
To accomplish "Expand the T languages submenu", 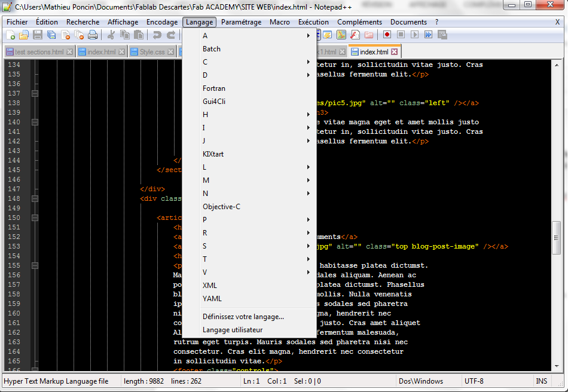I will [249, 259].
